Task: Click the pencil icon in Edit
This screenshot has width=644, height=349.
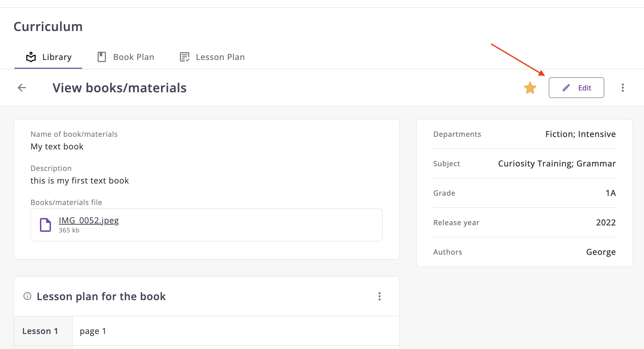Action: tap(566, 88)
